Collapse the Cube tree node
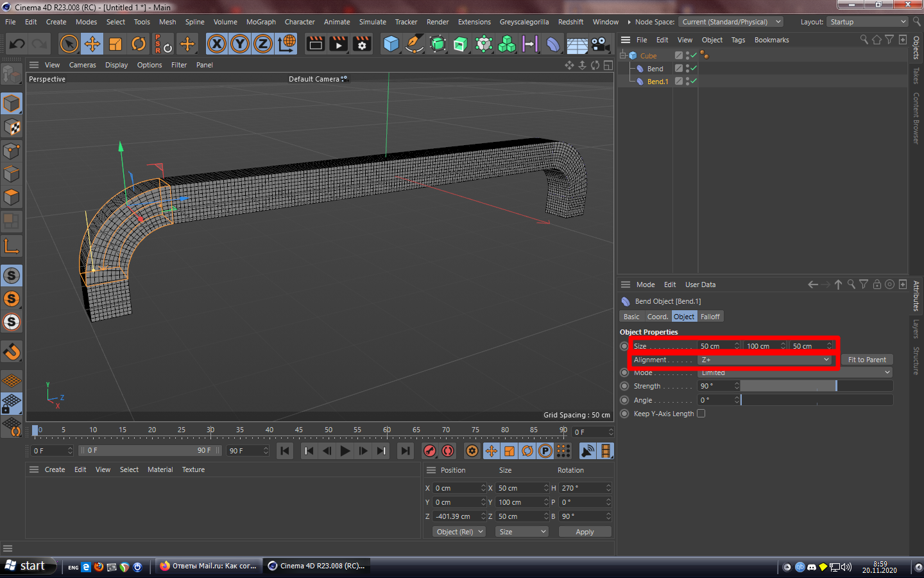The height and width of the screenshot is (578, 924). tap(623, 55)
